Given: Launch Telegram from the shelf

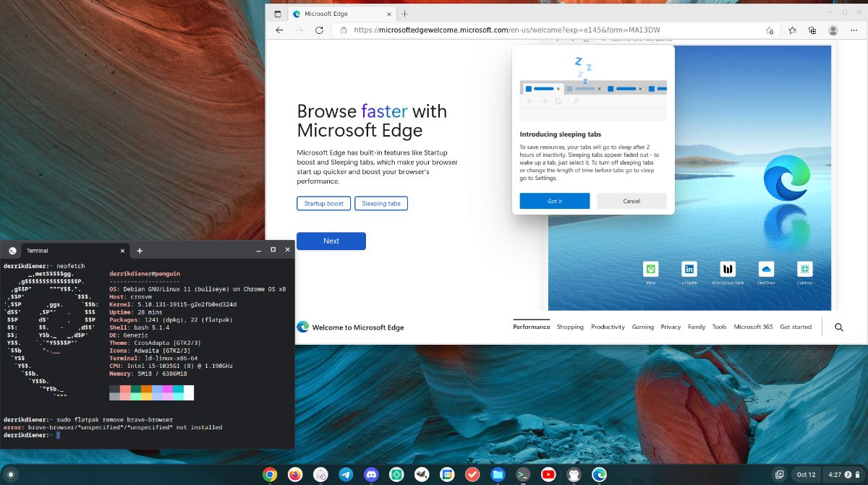Looking at the screenshot, I should 346,474.
